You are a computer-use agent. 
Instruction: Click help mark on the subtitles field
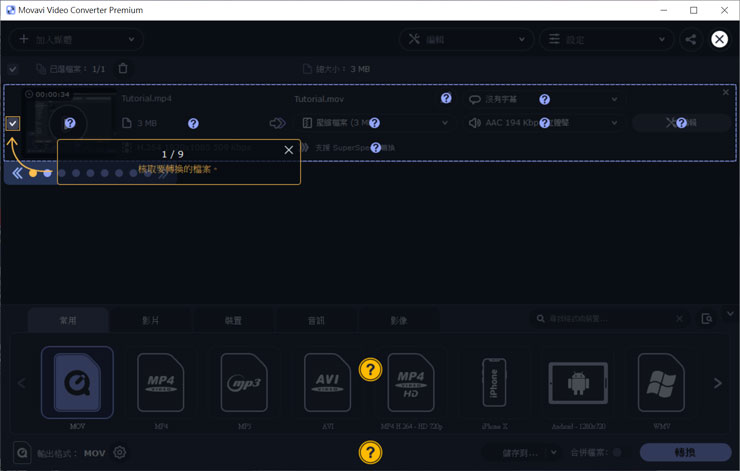coord(545,99)
